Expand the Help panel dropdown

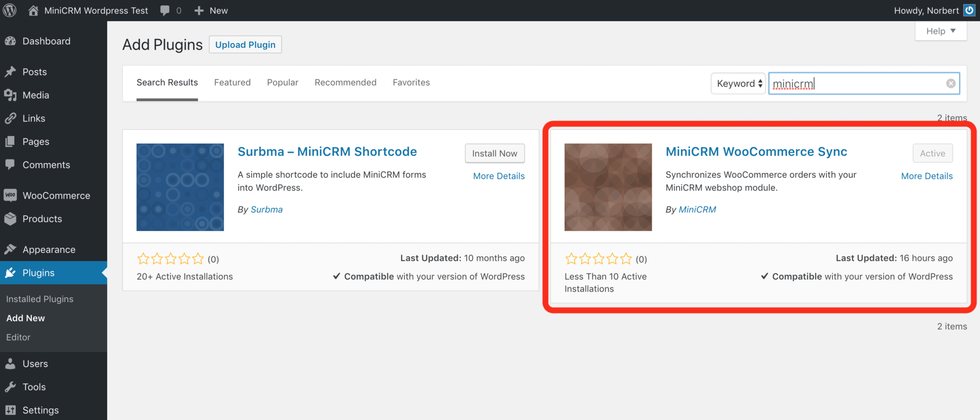pos(941,31)
